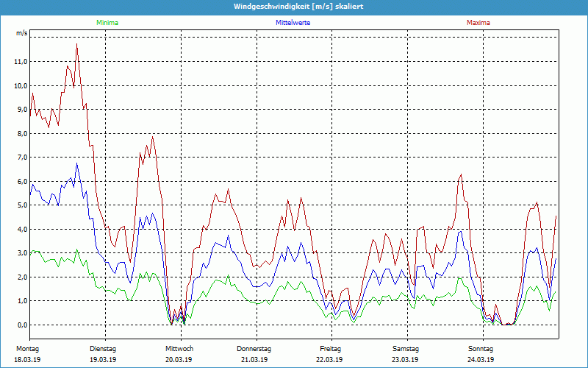Click the "Freitag" day label
588x368 pixels.
(330, 349)
